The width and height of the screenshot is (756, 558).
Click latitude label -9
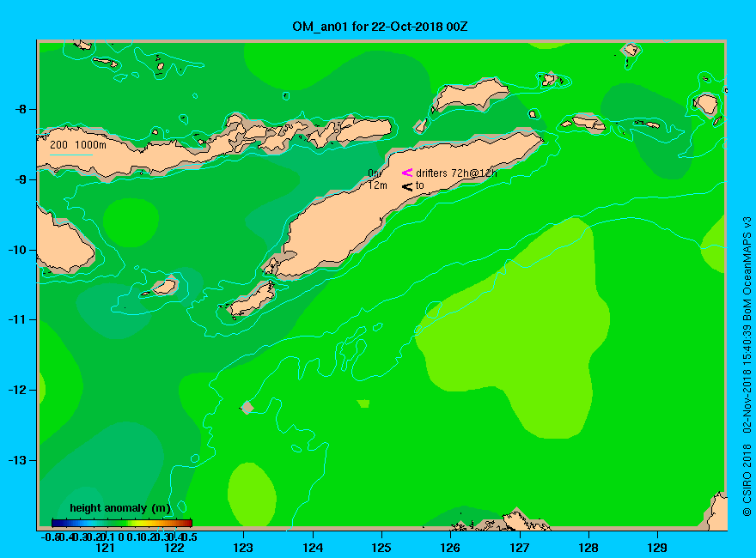(x=21, y=179)
